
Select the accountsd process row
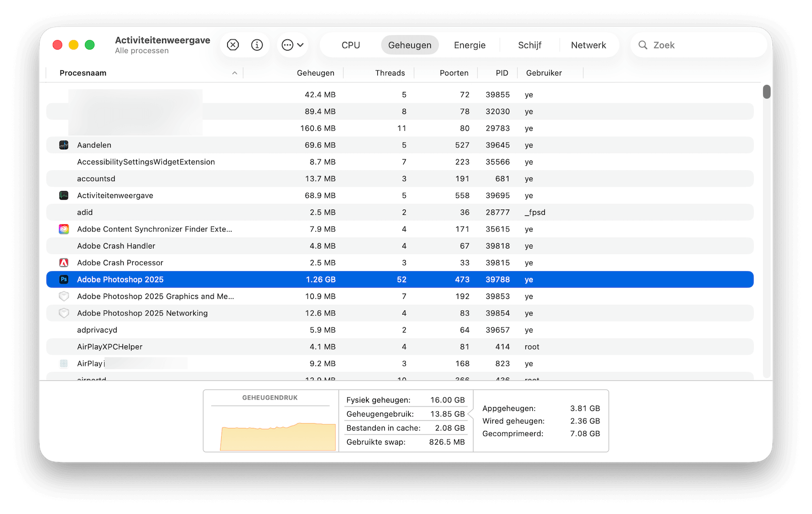(400, 178)
